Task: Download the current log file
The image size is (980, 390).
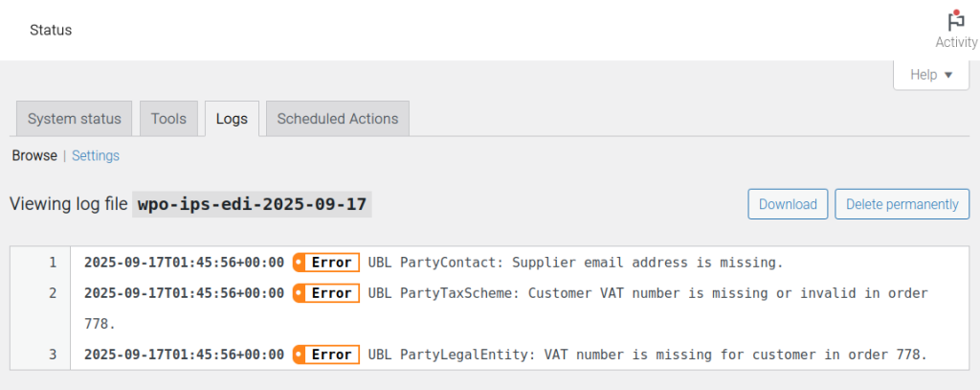Action: 788,204
